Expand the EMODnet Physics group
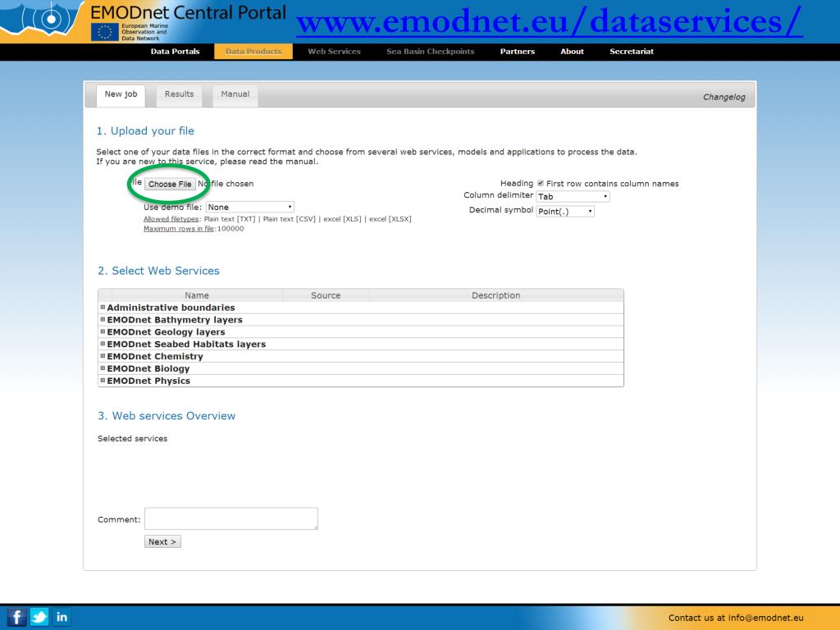Image resolution: width=840 pixels, height=630 pixels. point(103,381)
